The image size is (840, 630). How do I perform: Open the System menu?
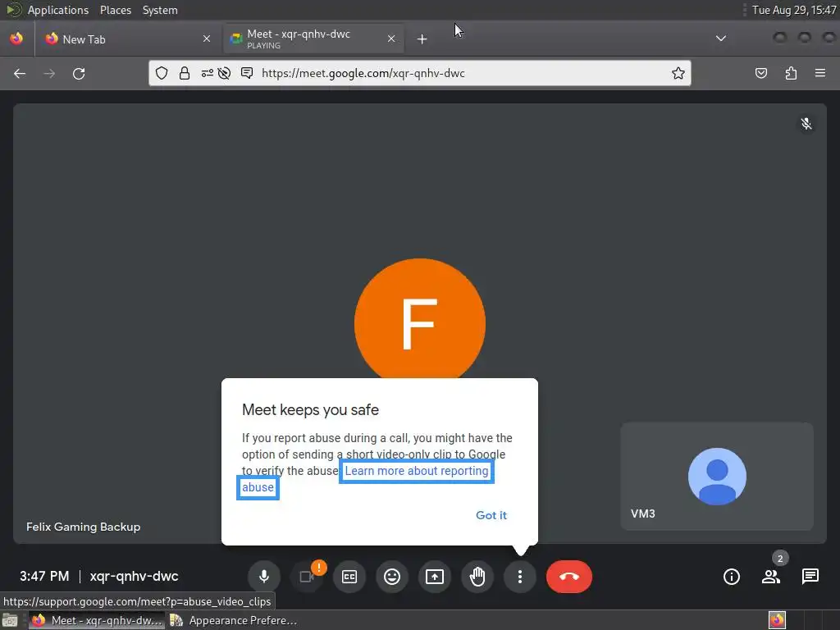click(x=160, y=10)
